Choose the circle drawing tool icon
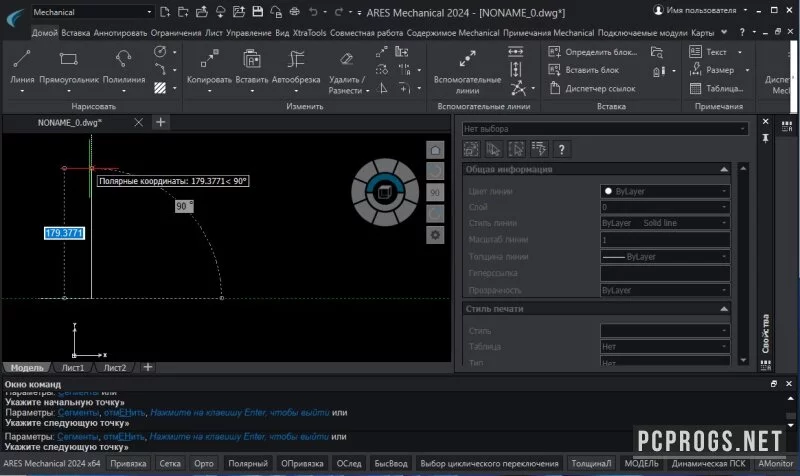This screenshot has height=476, width=800. point(160,52)
